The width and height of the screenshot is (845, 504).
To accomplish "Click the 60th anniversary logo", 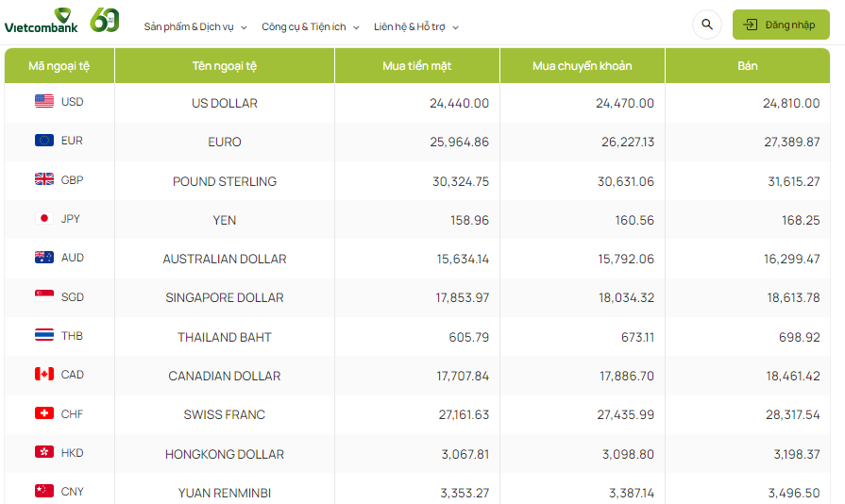I will coord(105,20).
